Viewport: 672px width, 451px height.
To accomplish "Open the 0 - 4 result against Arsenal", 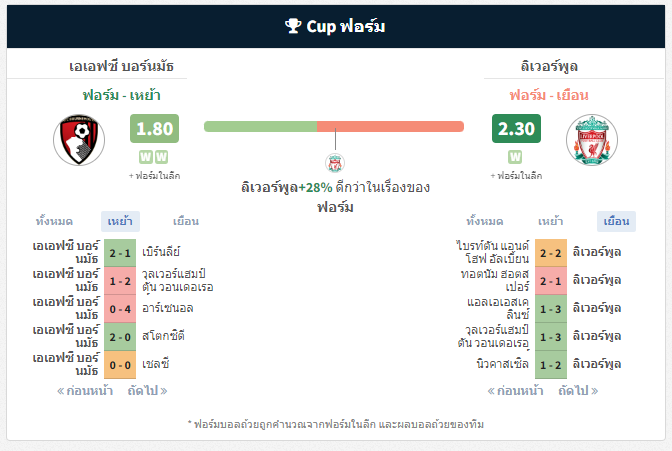I will [120, 309].
